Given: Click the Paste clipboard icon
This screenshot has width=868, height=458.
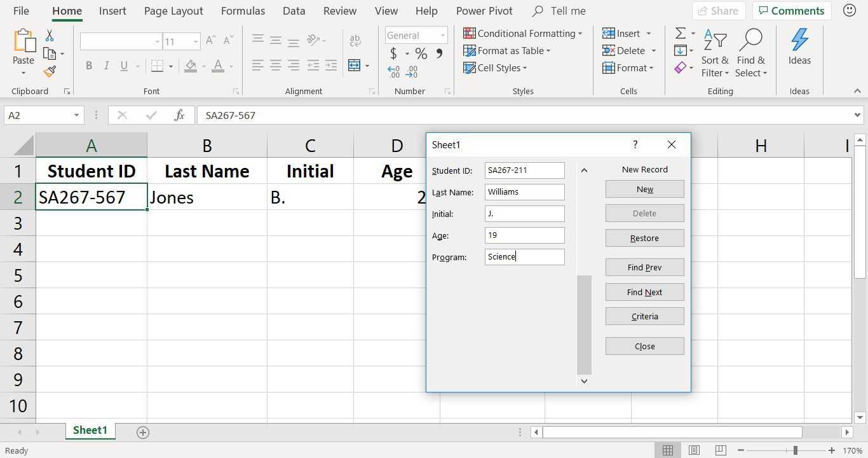Looking at the screenshot, I should [24, 41].
